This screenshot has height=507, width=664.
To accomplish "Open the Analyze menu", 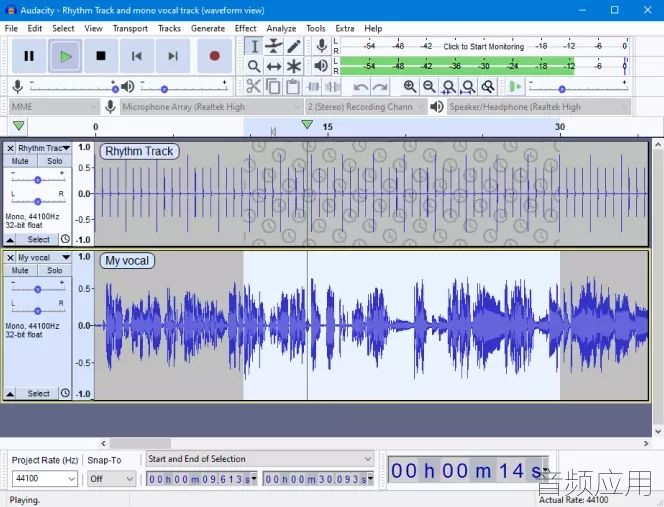I will point(281,28).
